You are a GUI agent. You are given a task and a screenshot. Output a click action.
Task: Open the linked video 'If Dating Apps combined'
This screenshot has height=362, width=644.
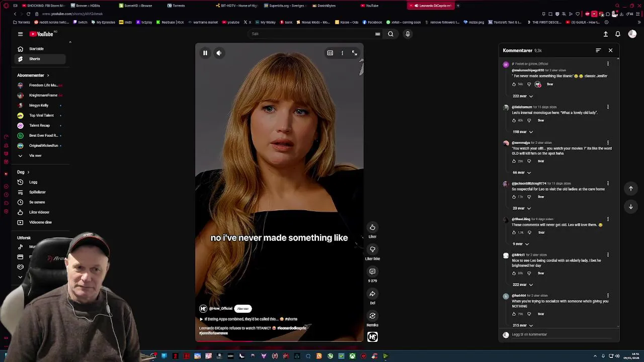[x=248, y=319]
